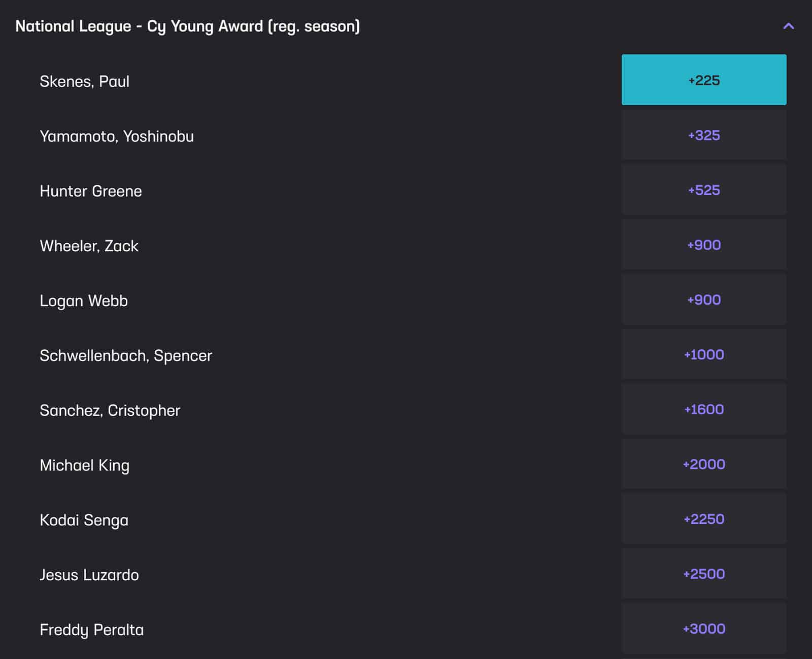Choose Zack Wheeler +900 odds button

[703, 245]
